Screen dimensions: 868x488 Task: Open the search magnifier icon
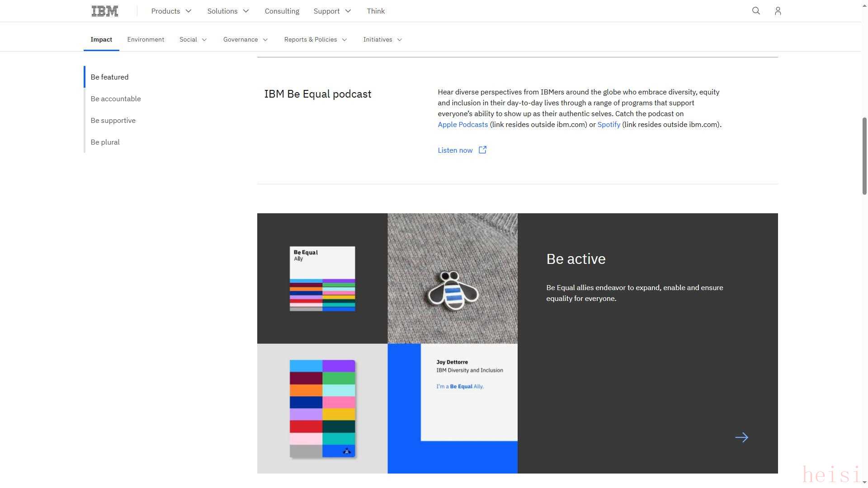pos(756,11)
